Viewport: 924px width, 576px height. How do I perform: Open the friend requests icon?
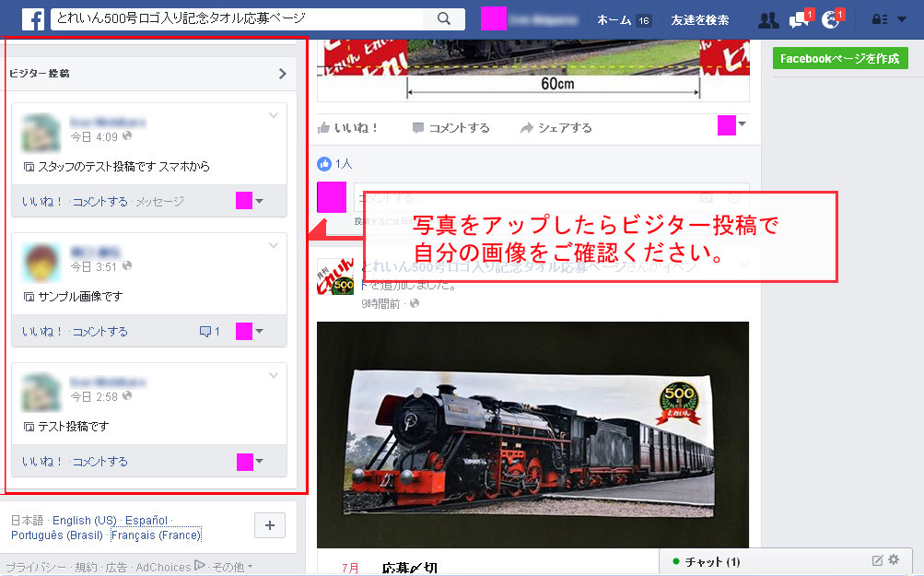[767, 20]
